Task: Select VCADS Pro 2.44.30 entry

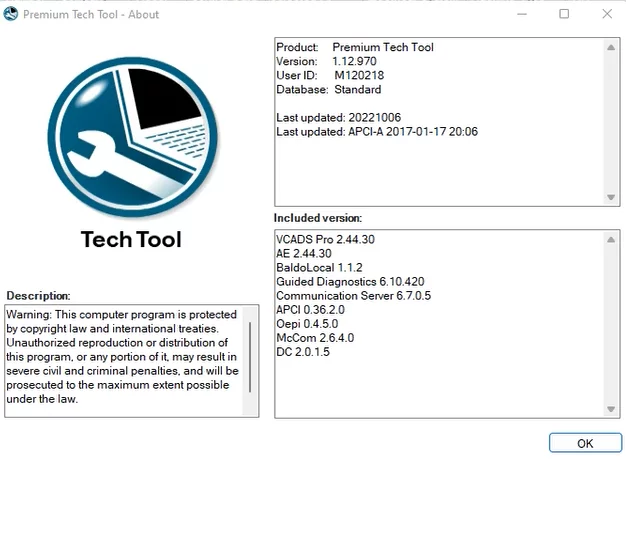Action: [325, 240]
